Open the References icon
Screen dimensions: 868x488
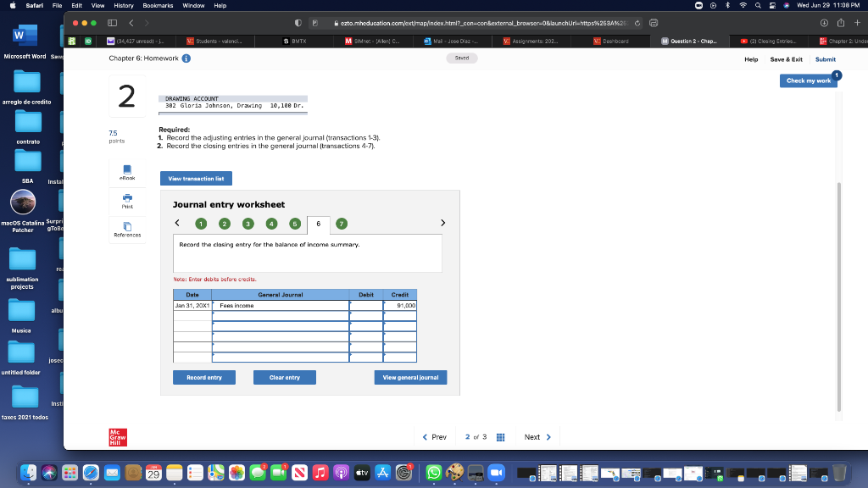[x=127, y=230]
